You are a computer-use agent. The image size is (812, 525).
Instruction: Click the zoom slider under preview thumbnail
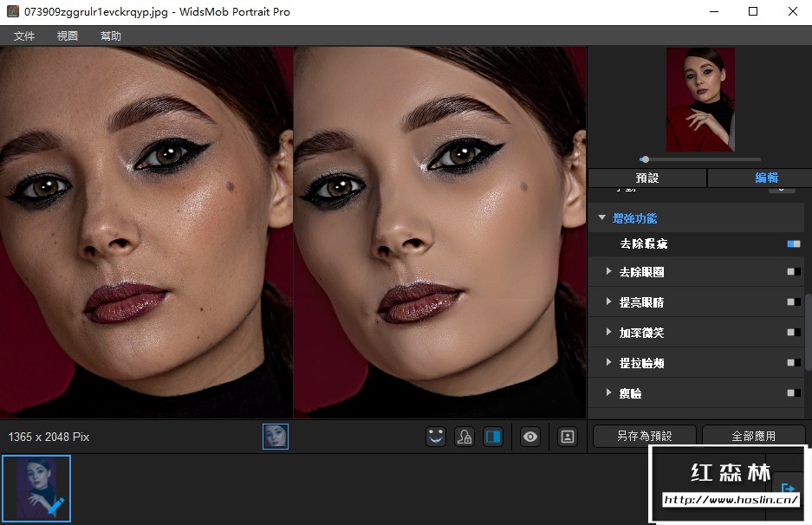700,159
